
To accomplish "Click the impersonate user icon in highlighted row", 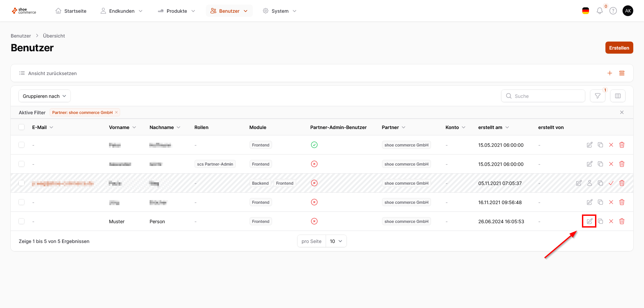I will 589,183.
